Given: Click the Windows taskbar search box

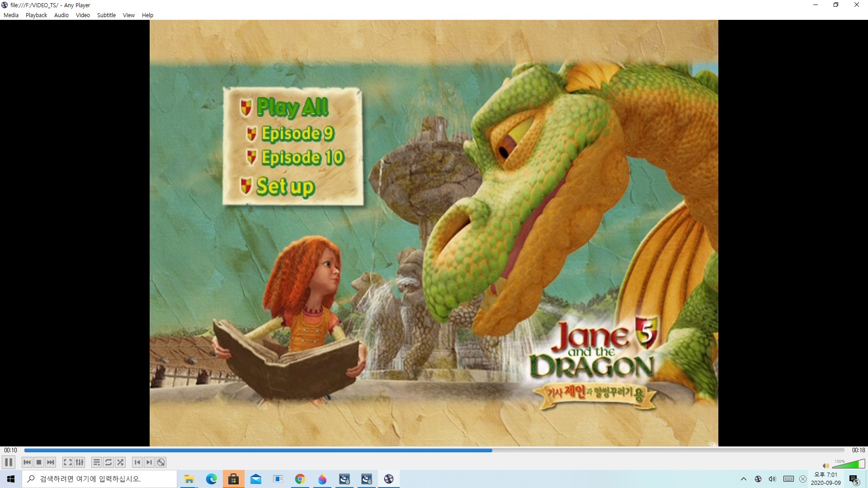Looking at the screenshot, I should tap(99, 479).
